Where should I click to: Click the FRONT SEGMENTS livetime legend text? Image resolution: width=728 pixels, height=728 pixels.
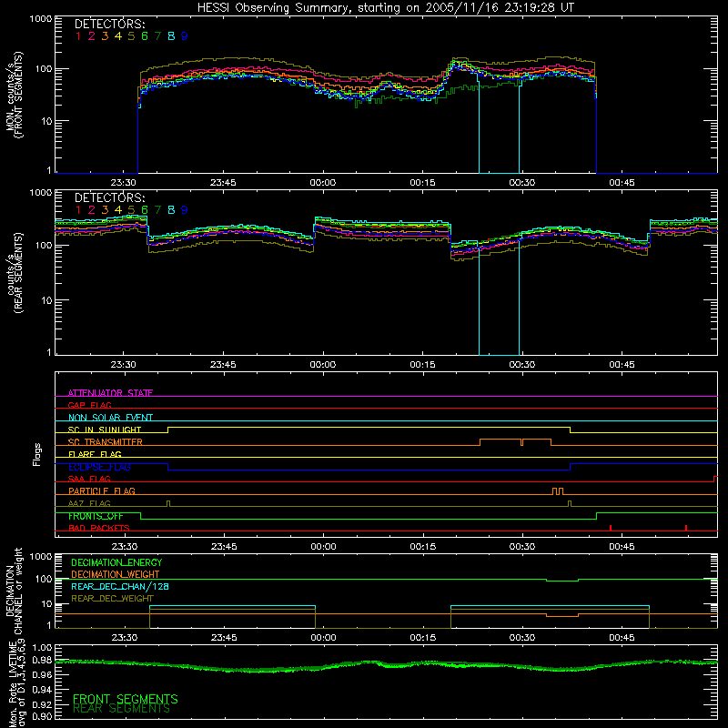coord(126,699)
